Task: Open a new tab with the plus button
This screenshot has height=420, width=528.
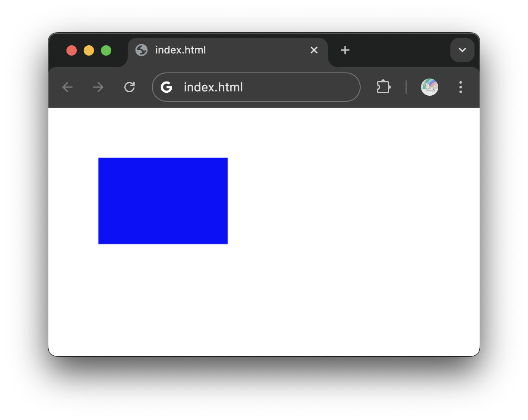Action: click(345, 50)
